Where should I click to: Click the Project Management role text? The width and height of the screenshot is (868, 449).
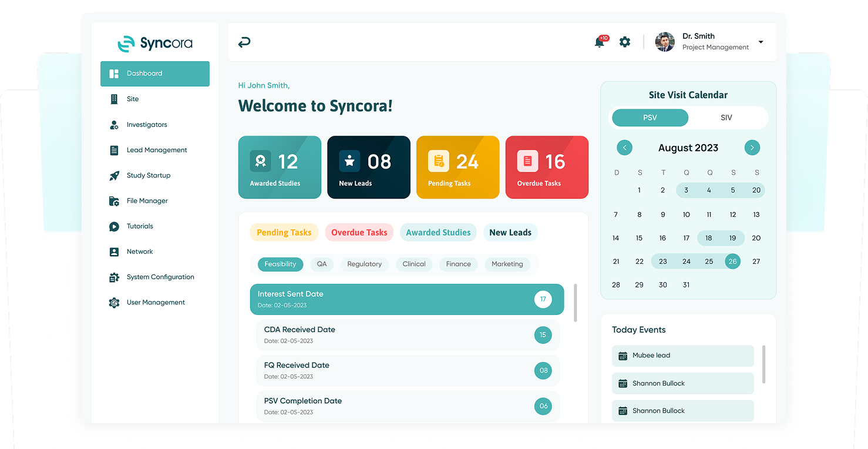715,48
